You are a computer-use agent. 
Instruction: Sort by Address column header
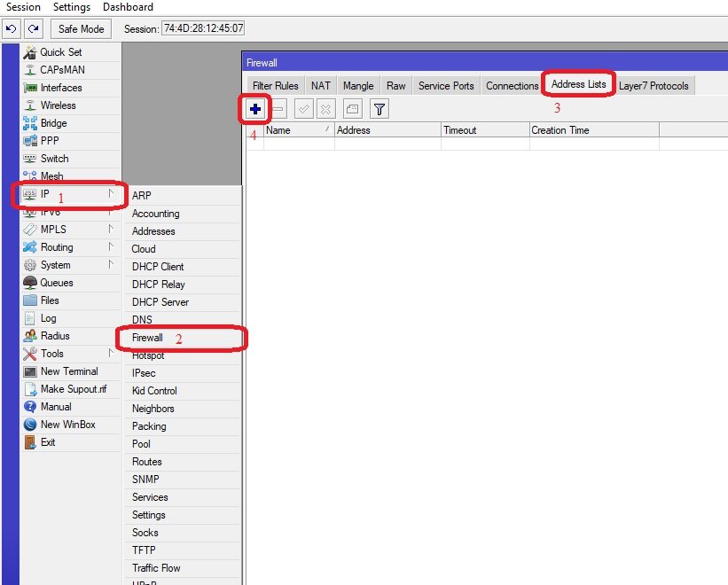click(387, 130)
